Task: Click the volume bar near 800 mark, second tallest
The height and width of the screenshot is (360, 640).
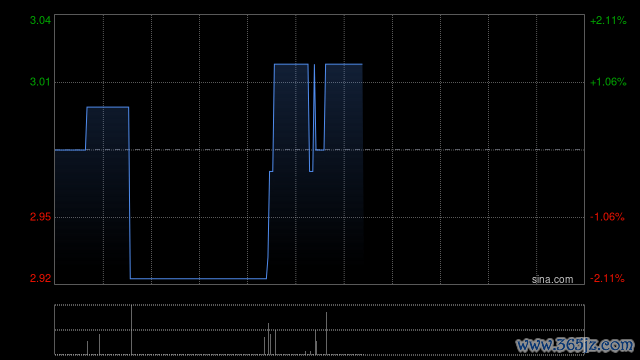Action: [x=327, y=333]
